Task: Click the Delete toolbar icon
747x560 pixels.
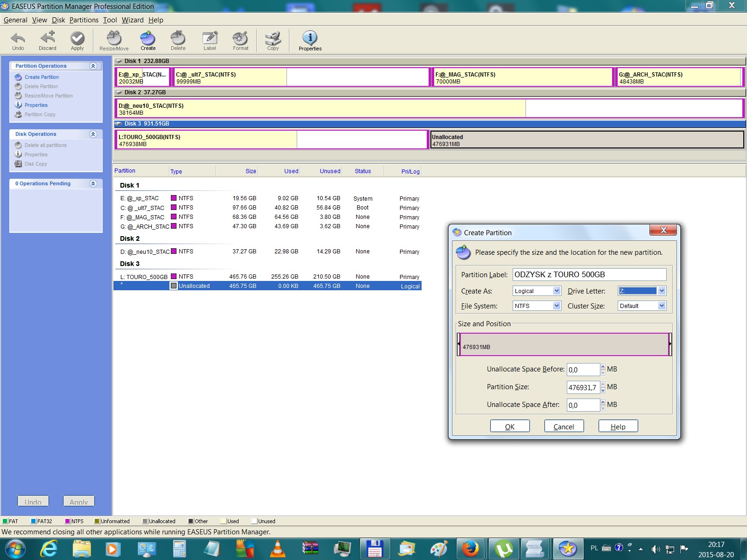Action: point(178,41)
